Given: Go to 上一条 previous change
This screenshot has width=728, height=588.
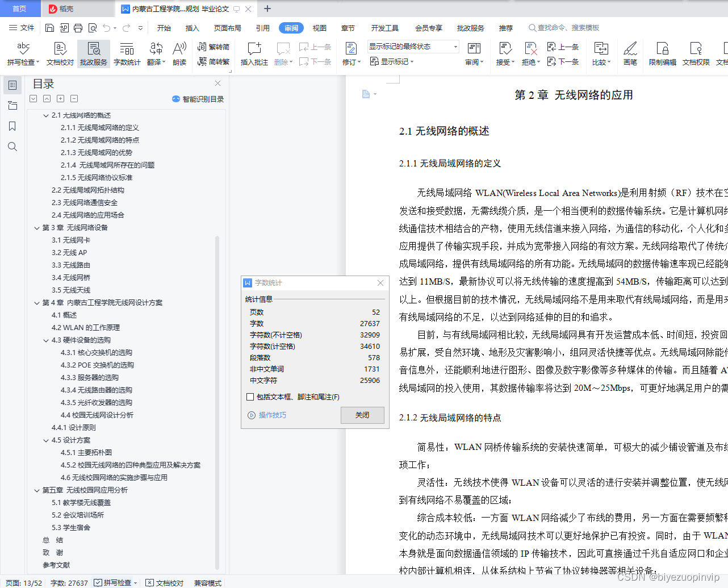Looking at the screenshot, I should point(563,47).
